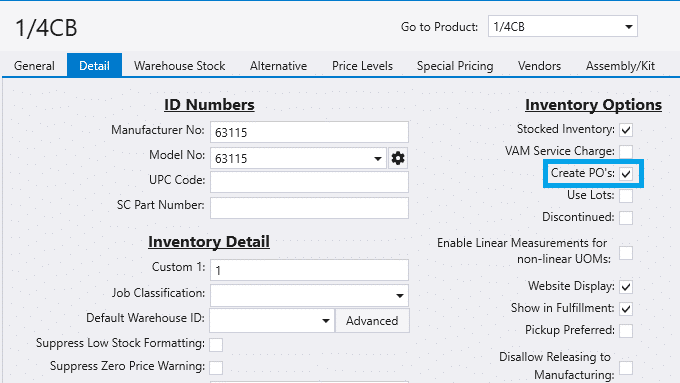Toggle the Create PO's checkbox
This screenshot has height=383, width=680.
[626, 173]
